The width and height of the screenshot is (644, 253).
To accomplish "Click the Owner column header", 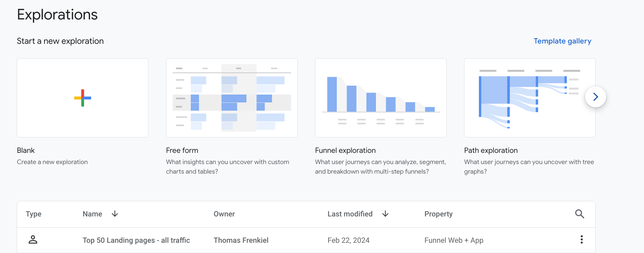I will tap(224, 214).
